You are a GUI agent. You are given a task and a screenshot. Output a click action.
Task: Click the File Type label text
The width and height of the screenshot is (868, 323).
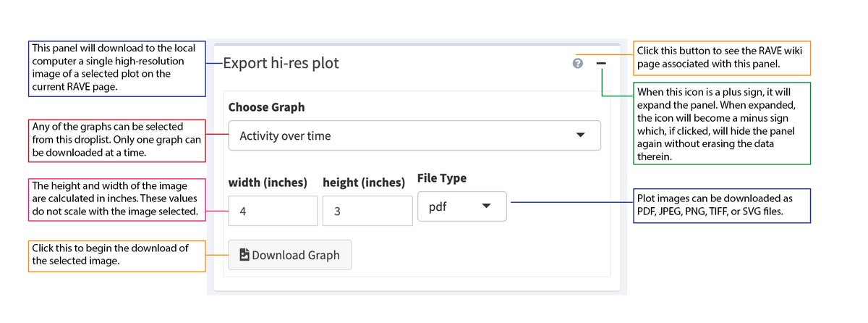click(x=442, y=178)
